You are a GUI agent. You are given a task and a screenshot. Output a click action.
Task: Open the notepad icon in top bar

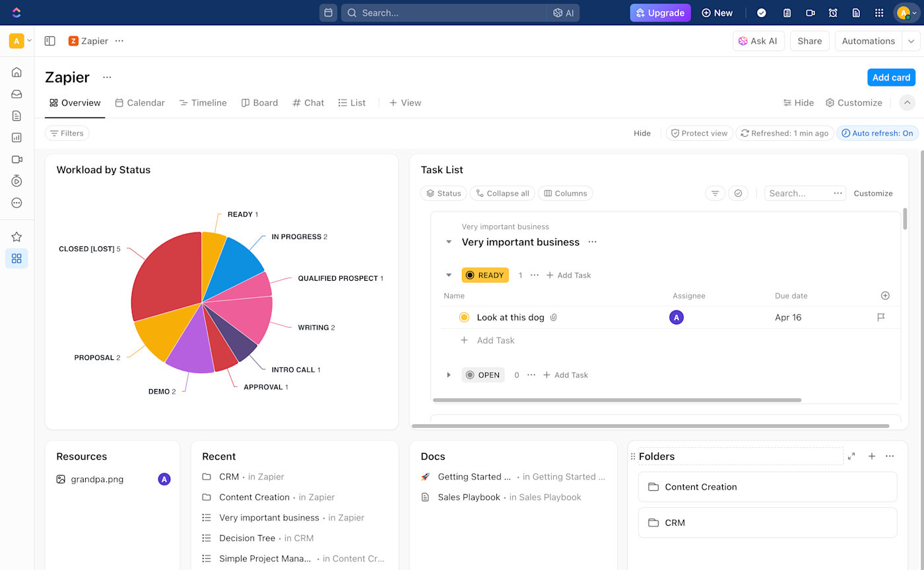click(787, 13)
